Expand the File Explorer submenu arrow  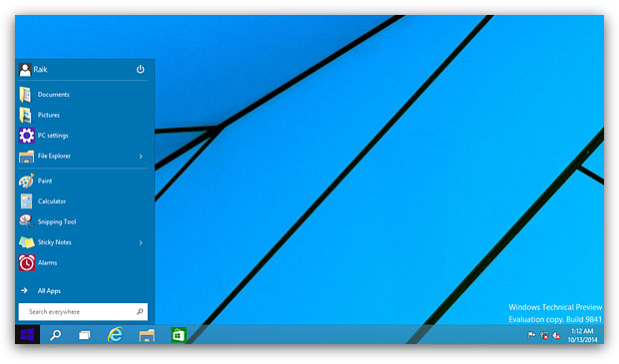pos(141,157)
